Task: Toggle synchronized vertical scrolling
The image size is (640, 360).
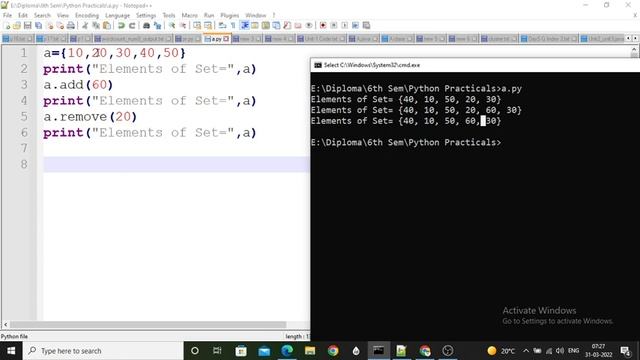Action: [x=197, y=25]
